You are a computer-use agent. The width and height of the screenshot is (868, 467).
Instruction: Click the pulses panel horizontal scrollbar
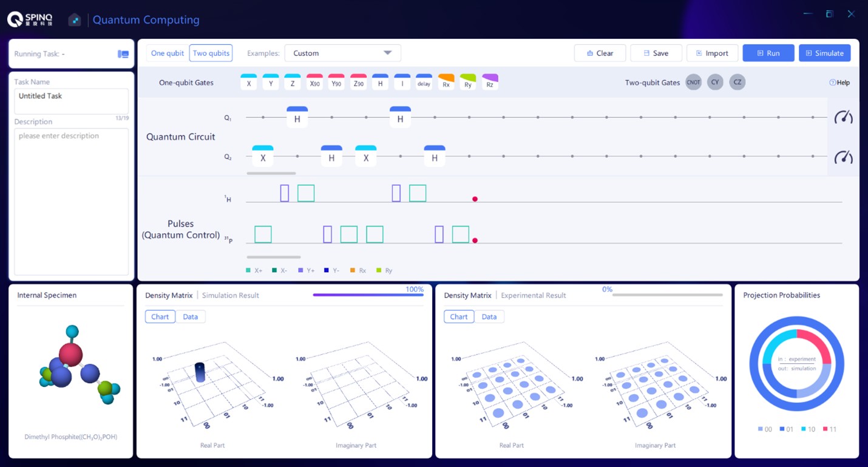[274, 257]
